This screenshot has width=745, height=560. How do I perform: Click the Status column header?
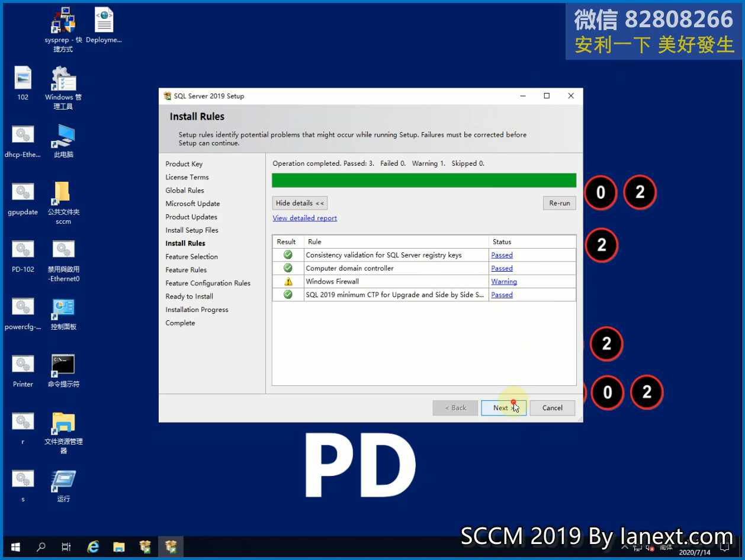[532, 242]
